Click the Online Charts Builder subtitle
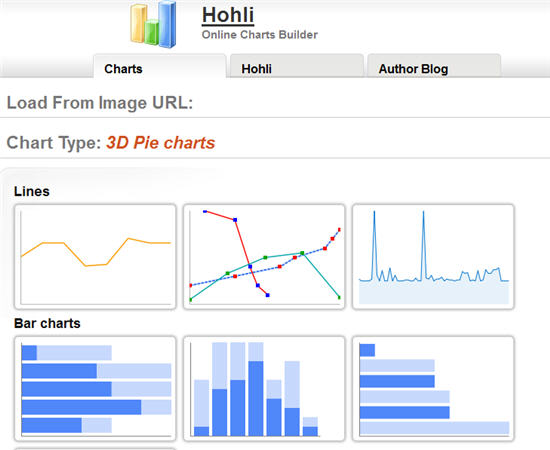 click(x=260, y=35)
